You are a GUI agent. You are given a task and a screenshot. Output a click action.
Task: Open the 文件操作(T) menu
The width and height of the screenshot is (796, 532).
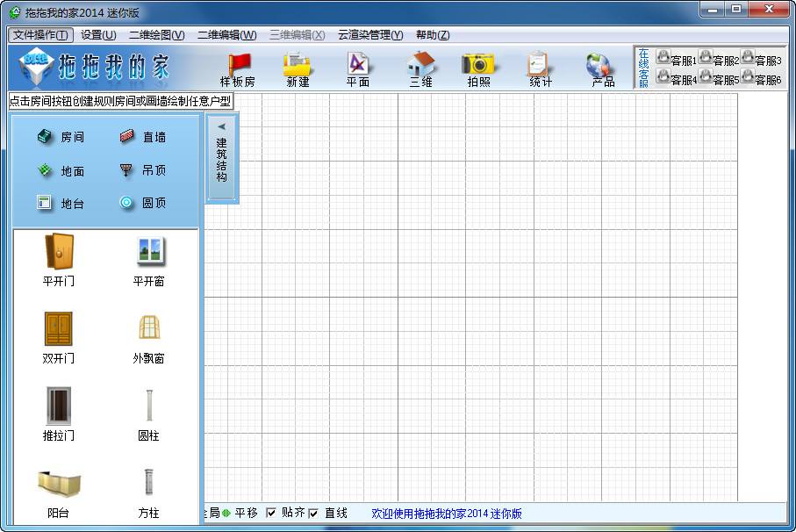40,35
